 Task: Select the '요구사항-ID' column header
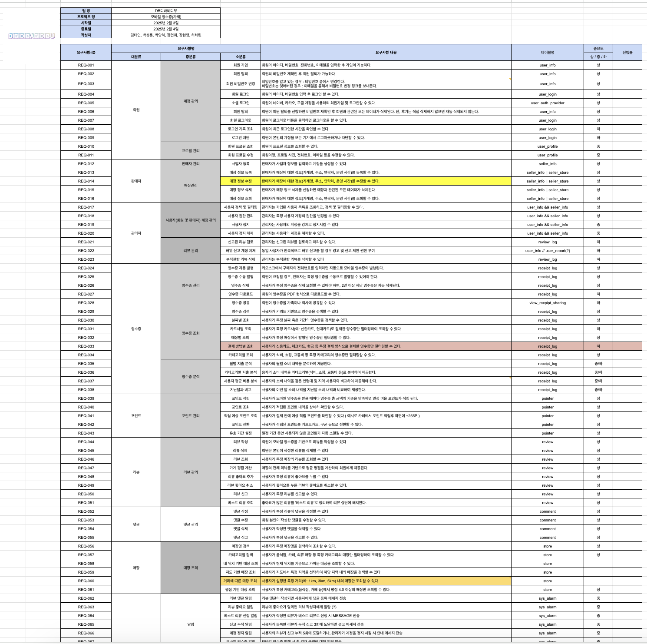pyautogui.click(x=86, y=53)
